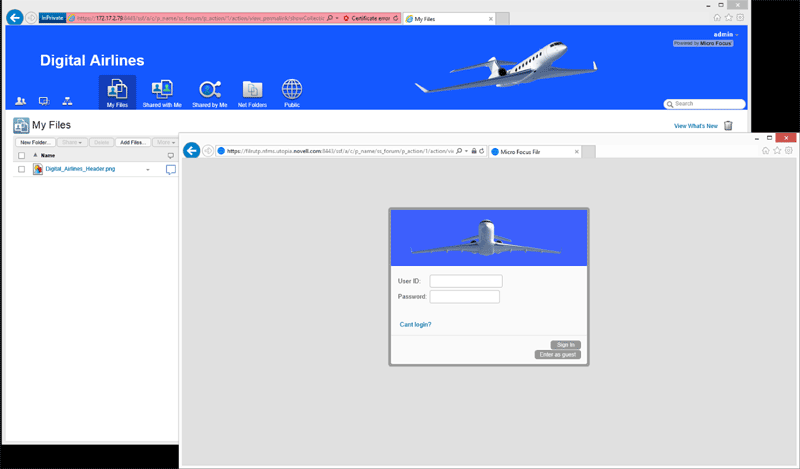Click the workspace tree icon in header
The width and height of the screenshot is (800, 469).
(x=67, y=101)
